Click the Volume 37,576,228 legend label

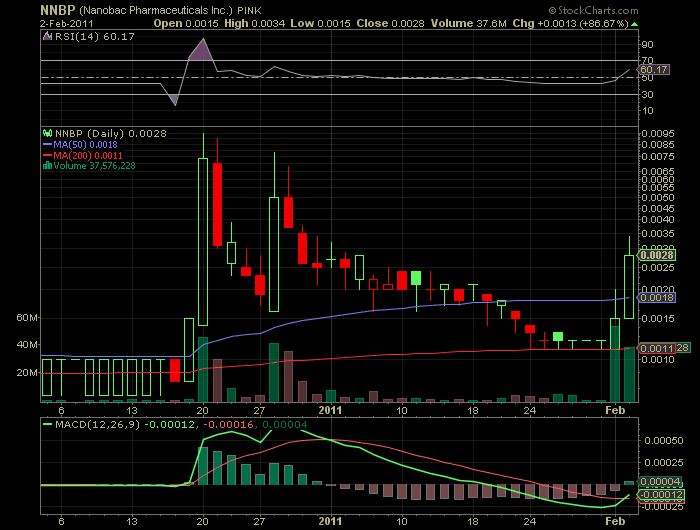click(94, 166)
